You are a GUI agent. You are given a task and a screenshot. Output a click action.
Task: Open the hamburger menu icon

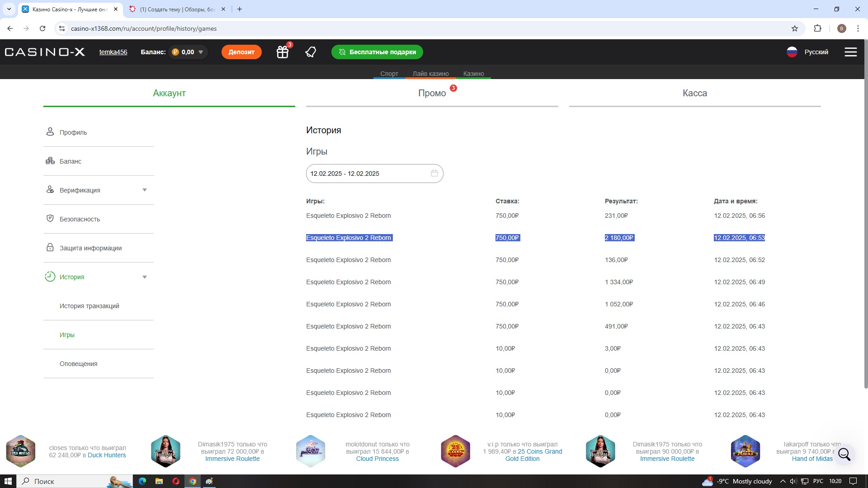850,52
